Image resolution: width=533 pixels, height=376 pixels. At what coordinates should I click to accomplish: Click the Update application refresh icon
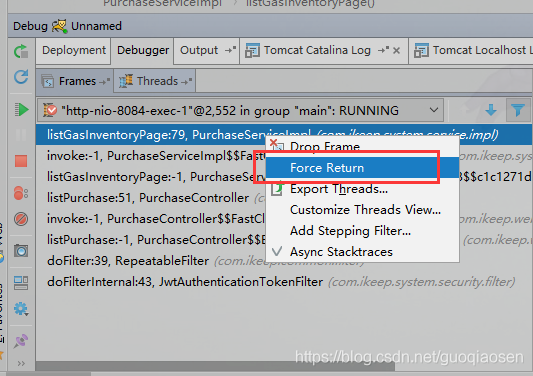(21, 77)
